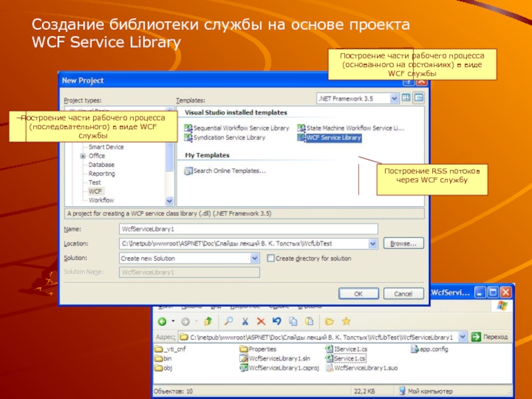
Task: Open Explorer Search magnifier tool
Action: point(229,321)
